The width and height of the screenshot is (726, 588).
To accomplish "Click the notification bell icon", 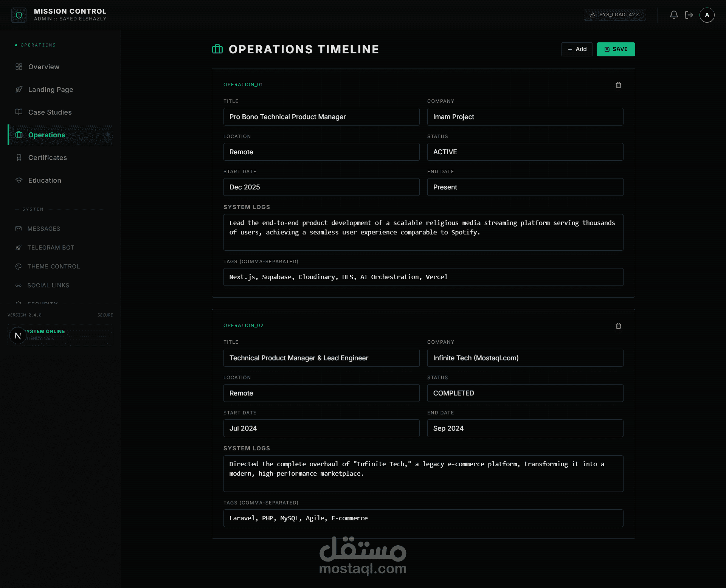I will [x=674, y=15].
